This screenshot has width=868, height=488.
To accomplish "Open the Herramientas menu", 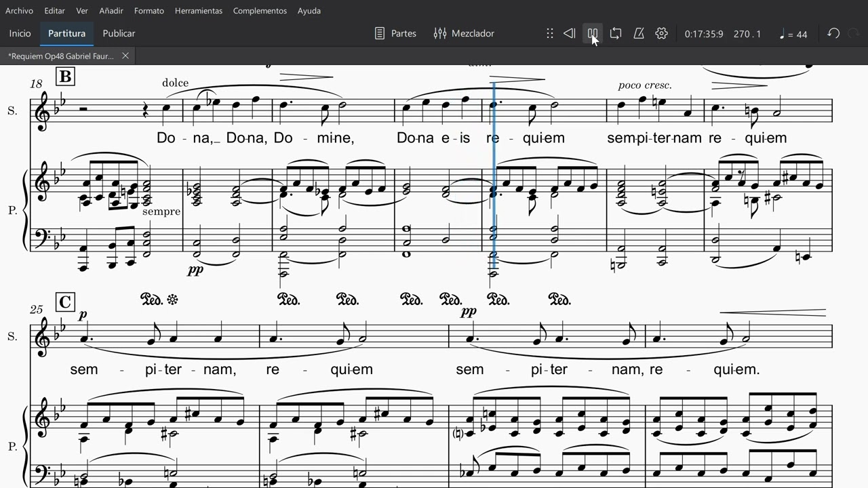I will pyautogui.click(x=199, y=11).
